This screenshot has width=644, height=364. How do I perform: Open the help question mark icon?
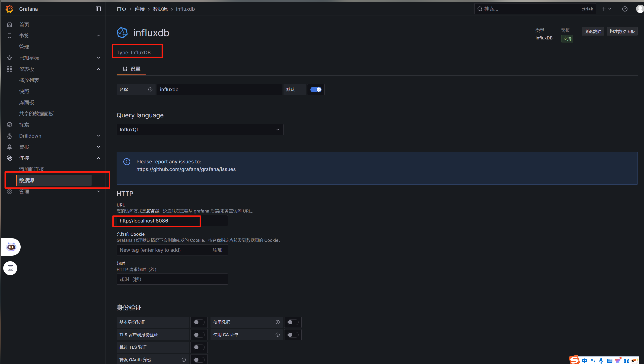point(625,9)
